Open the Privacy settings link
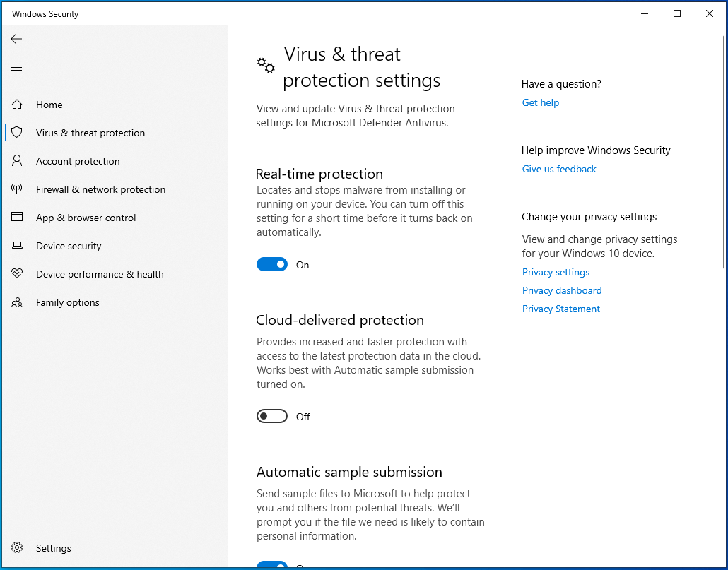 coord(556,272)
